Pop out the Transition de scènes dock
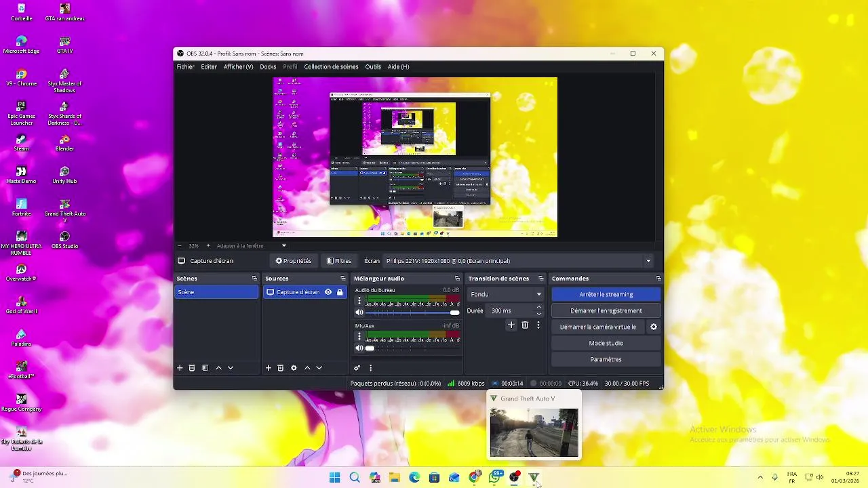868x488 pixels. point(540,279)
